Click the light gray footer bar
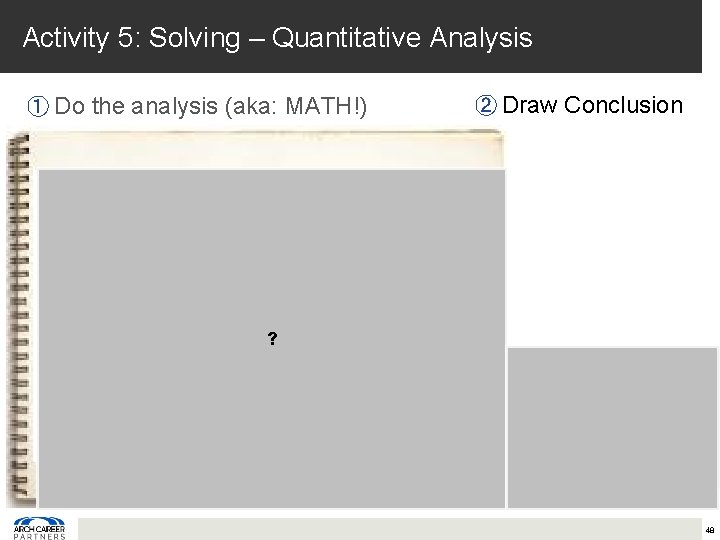The image size is (720, 540). tap(390, 528)
